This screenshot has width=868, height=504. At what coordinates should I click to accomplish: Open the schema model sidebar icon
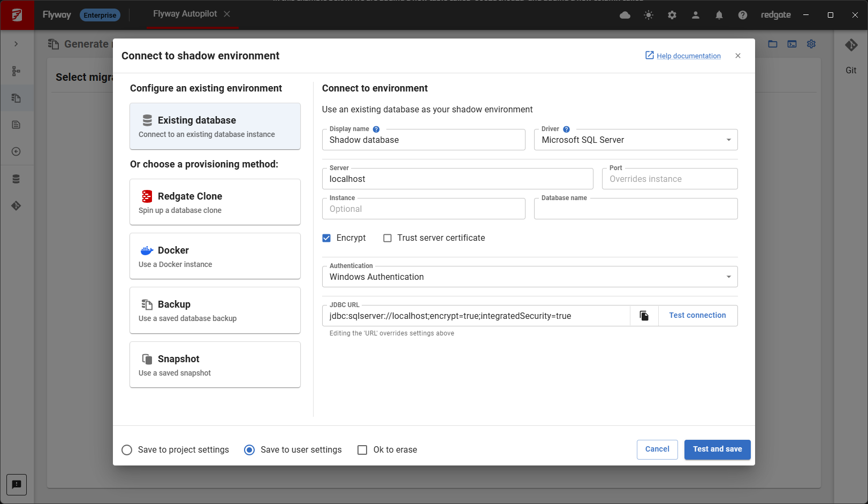(16, 71)
